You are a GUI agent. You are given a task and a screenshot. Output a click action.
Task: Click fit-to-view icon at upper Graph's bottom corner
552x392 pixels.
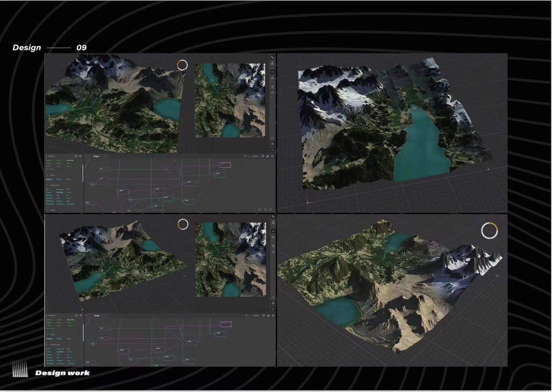[x=259, y=209]
